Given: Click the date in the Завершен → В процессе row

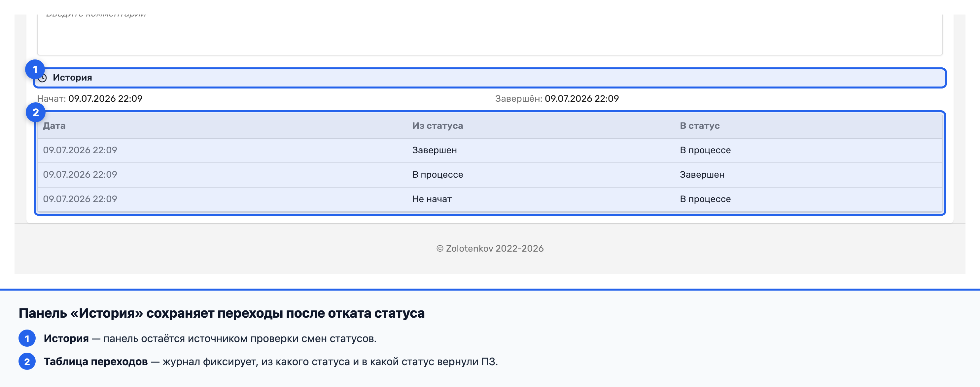Looking at the screenshot, I should (80, 150).
